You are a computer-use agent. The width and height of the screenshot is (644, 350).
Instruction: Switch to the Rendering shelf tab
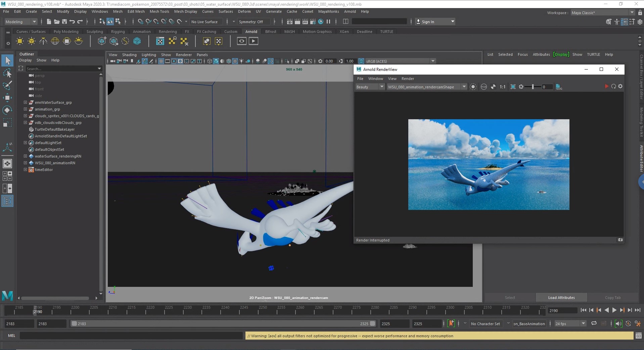pos(168,32)
